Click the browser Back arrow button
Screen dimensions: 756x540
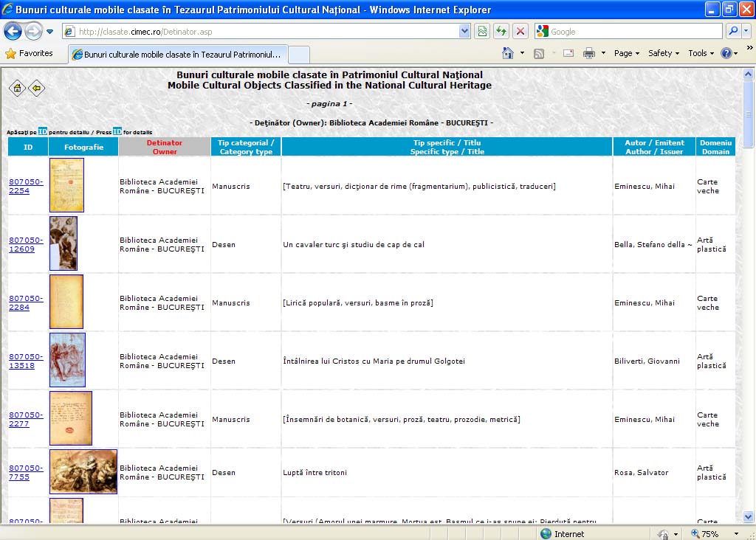[x=13, y=32]
